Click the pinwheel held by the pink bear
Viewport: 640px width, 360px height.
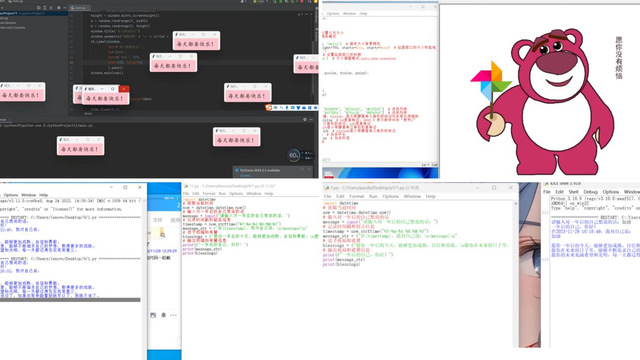(x=491, y=82)
